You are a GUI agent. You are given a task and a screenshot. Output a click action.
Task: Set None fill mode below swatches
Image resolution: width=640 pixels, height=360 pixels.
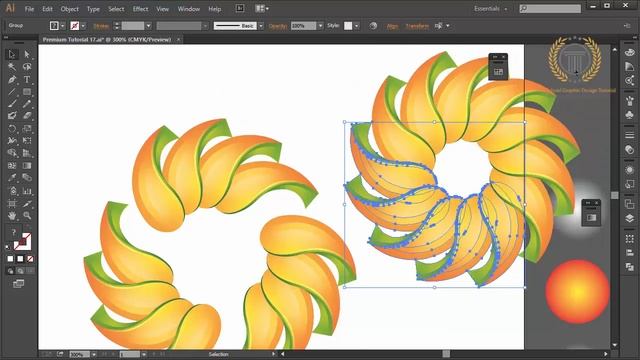tap(30, 259)
